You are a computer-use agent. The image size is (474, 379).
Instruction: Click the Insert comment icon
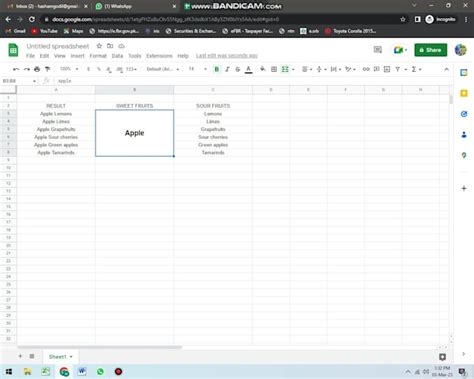377,69
